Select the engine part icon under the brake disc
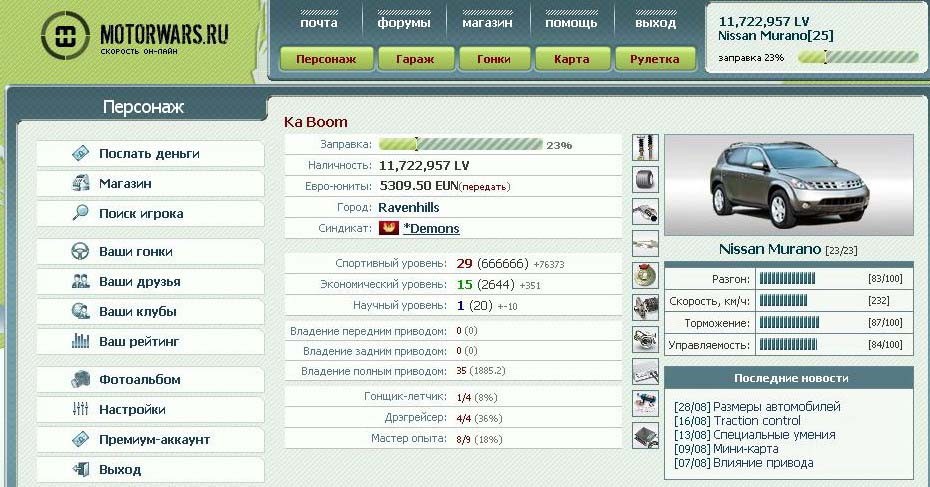Image resolution: width=930 pixels, height=487 pixels. point(645,307)
